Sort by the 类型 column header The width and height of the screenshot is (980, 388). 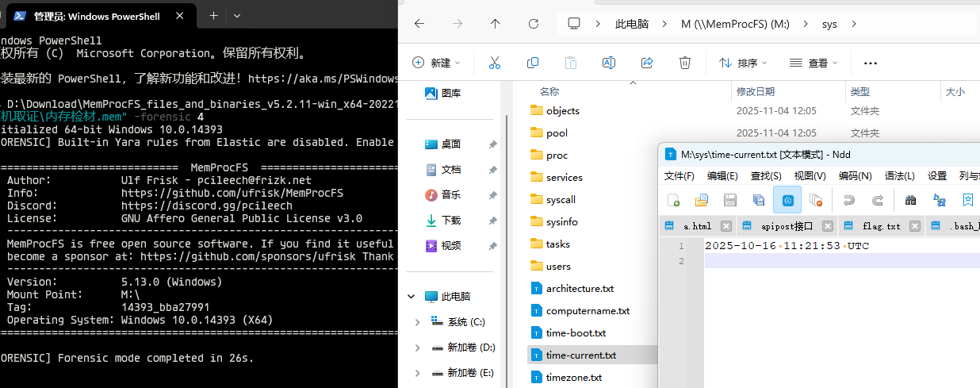(x=859, y=92)
